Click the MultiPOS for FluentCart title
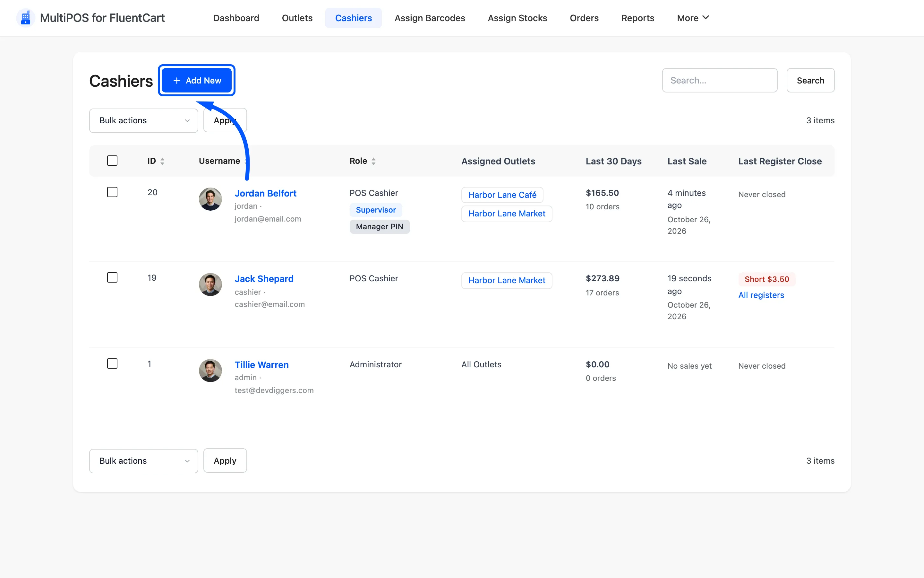Viewport: 924px width, 578px height. pos(102,18)
